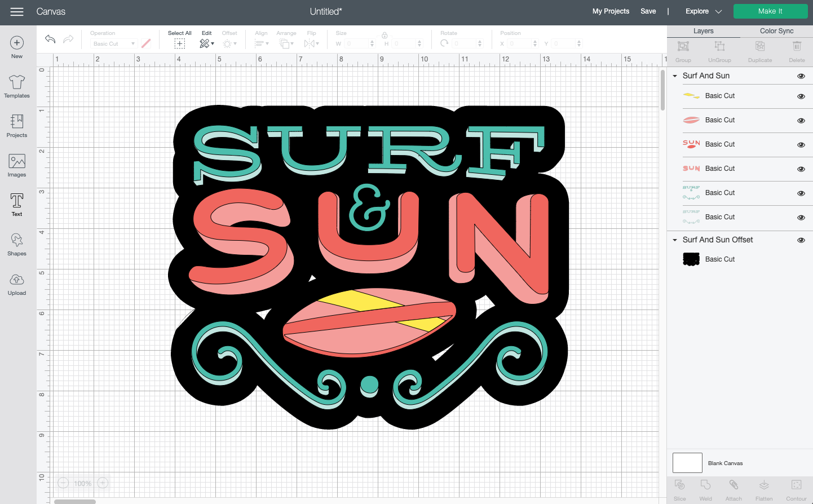Image resolution: width=813 pixels, height=504 pixels.
Task: Open the hamburger main menu
Action: click(17, 12)
